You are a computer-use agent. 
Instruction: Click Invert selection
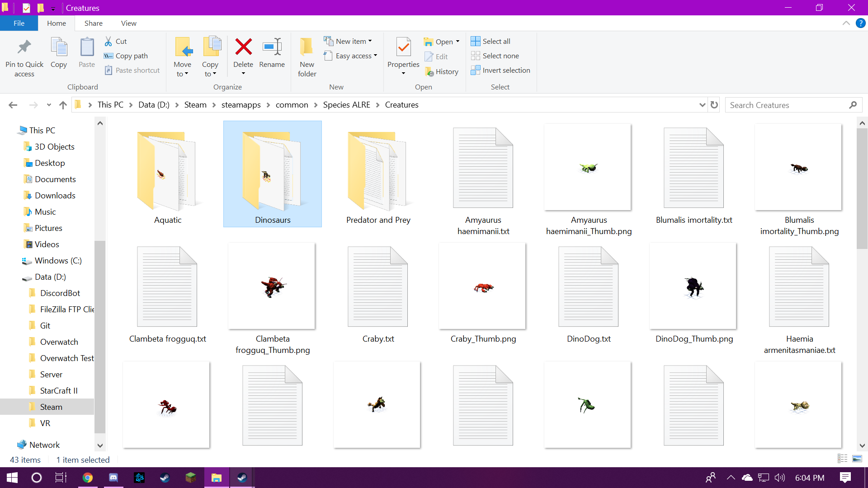[x=500, y=70]
